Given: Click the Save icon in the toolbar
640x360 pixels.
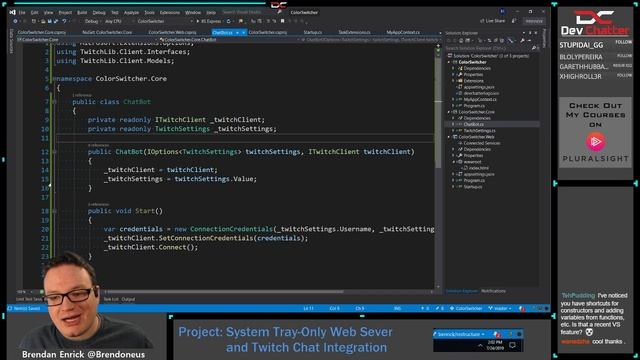Looking at the screenshot, I should 50,21.
